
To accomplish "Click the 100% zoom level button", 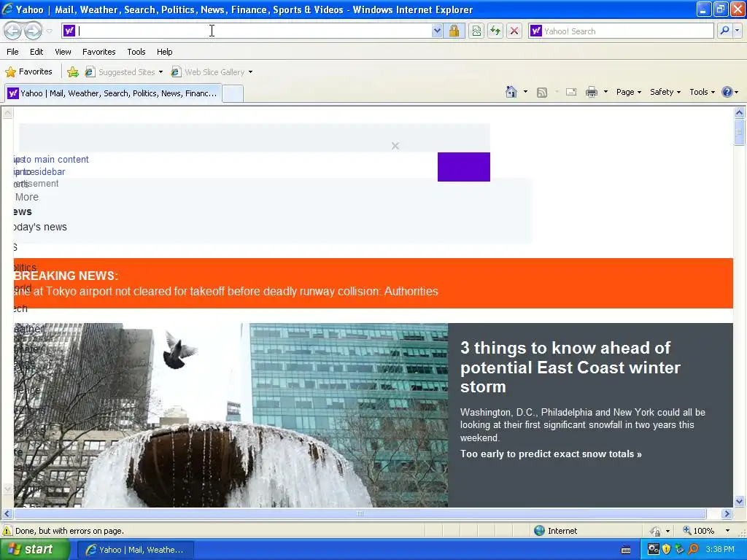I will tap(698, 531).
